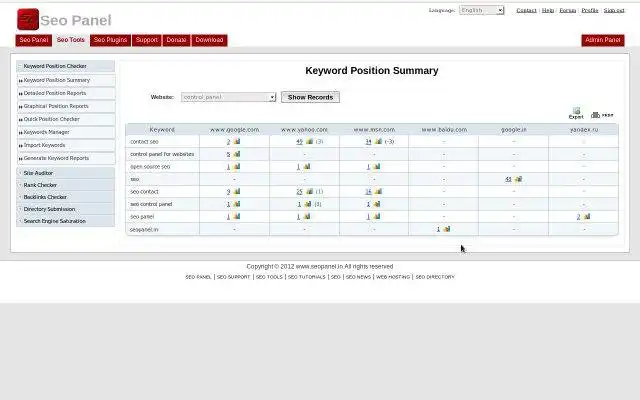Click rank 2 link for seo panel on yandex.ru

pos(578,217)
